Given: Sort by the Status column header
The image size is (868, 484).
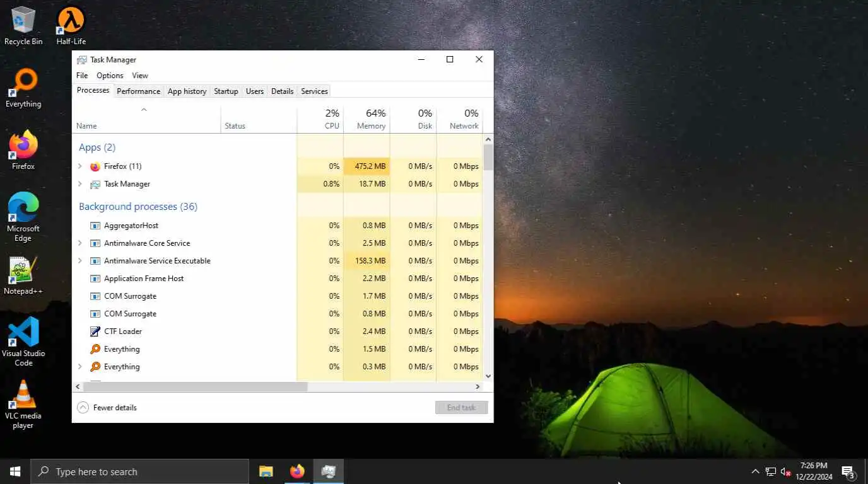Looking at the screenshot, I should point(259,120).
